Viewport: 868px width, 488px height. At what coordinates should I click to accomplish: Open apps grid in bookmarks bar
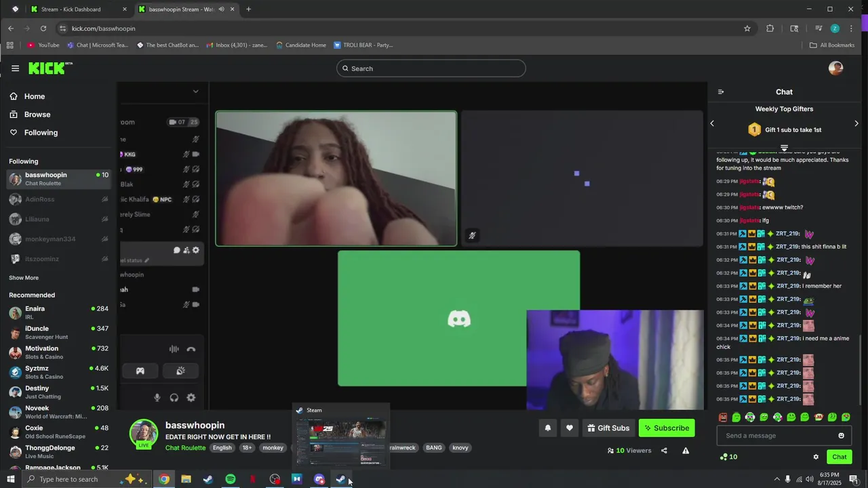[x=9, y=45]
